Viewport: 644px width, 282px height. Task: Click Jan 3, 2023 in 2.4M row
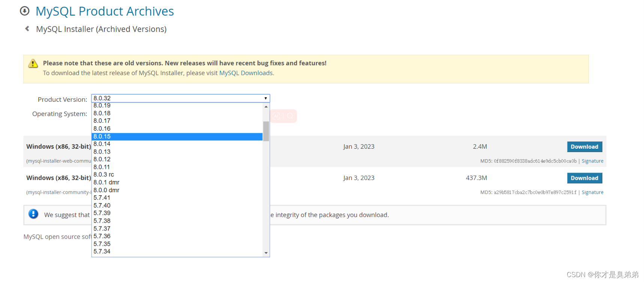pos(359,146)
